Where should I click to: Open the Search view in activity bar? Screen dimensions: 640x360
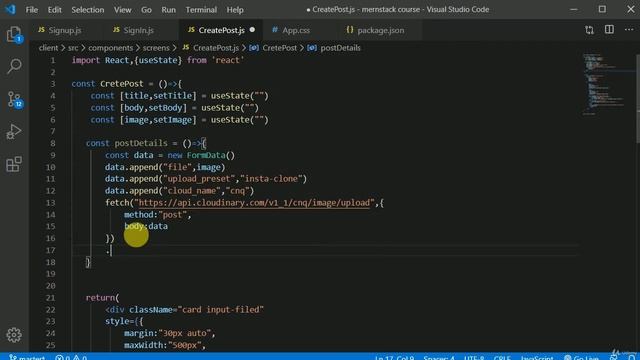14,66
